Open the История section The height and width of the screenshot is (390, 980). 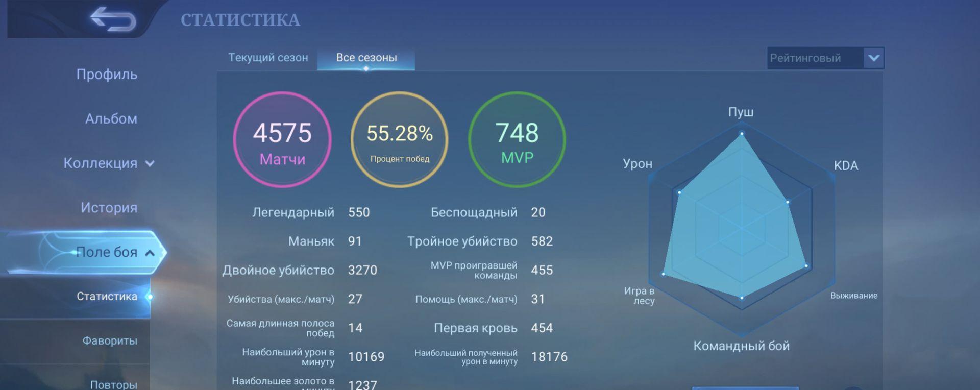(109, 208)
